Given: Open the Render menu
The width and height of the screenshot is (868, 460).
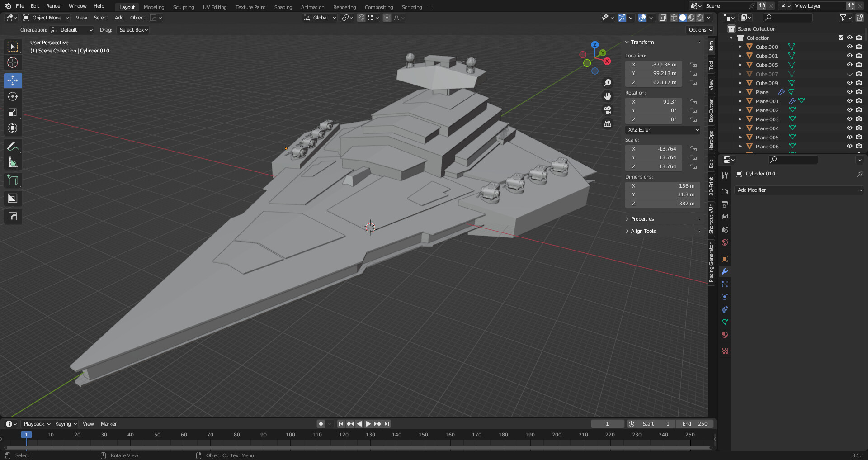Looking at the screenshot, I should click(x=54, y=6).
